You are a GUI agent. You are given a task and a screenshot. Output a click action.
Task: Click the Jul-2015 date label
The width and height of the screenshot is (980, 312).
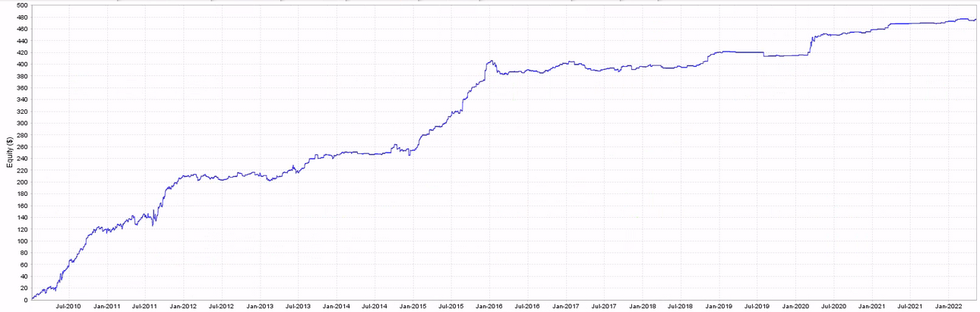(452, 307)
